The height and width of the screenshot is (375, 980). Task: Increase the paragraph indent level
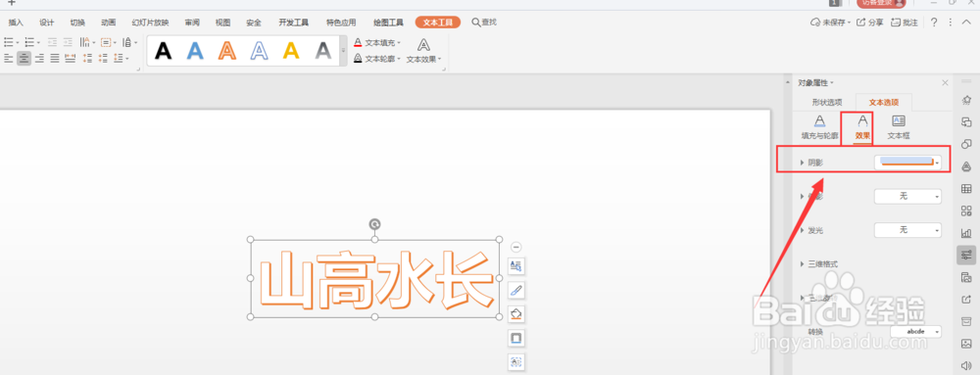coord(68,42)
